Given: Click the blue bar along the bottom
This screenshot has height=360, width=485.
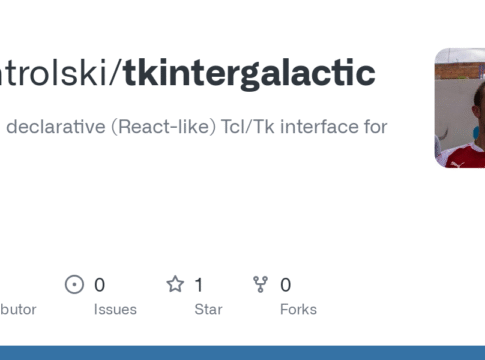Looking at the screenshot, I should pos(242,353).
